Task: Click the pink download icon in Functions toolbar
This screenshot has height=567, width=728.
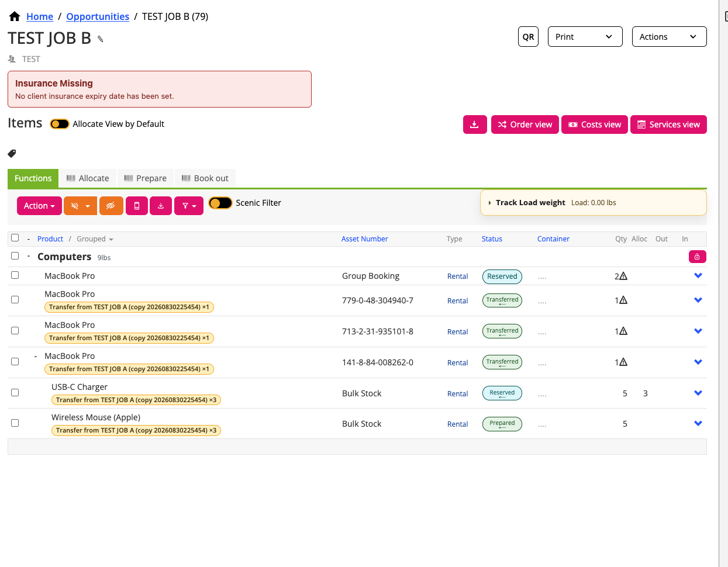Action: [x=161, y=206]
